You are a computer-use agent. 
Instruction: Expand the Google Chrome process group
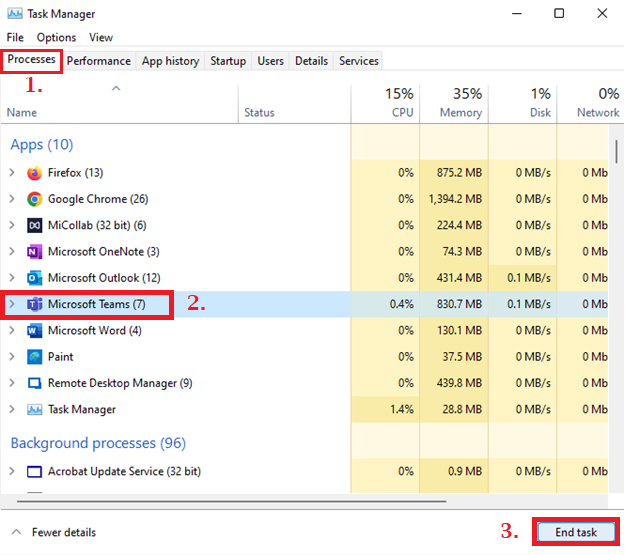coord(12,199)
